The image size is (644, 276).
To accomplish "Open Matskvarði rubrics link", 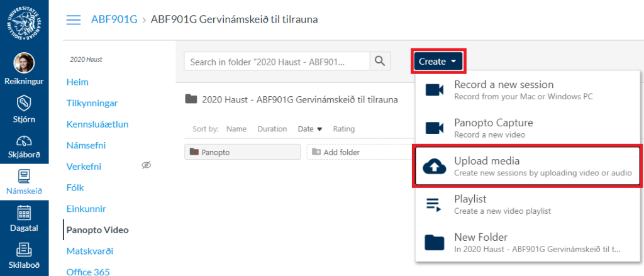I will (90, 251).
